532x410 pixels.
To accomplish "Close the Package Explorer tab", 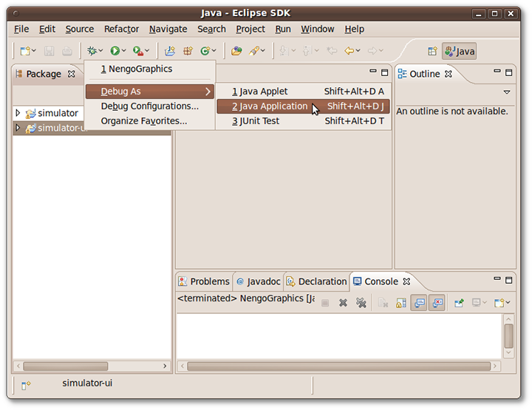I will pyautogui.click(x=71, y=74).
